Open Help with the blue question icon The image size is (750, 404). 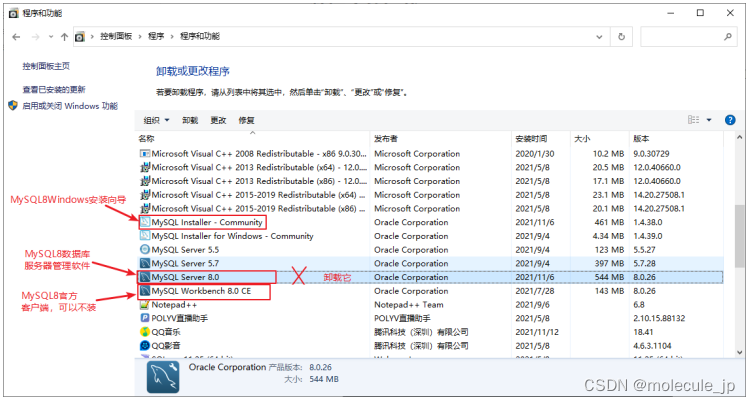(730, 120)
